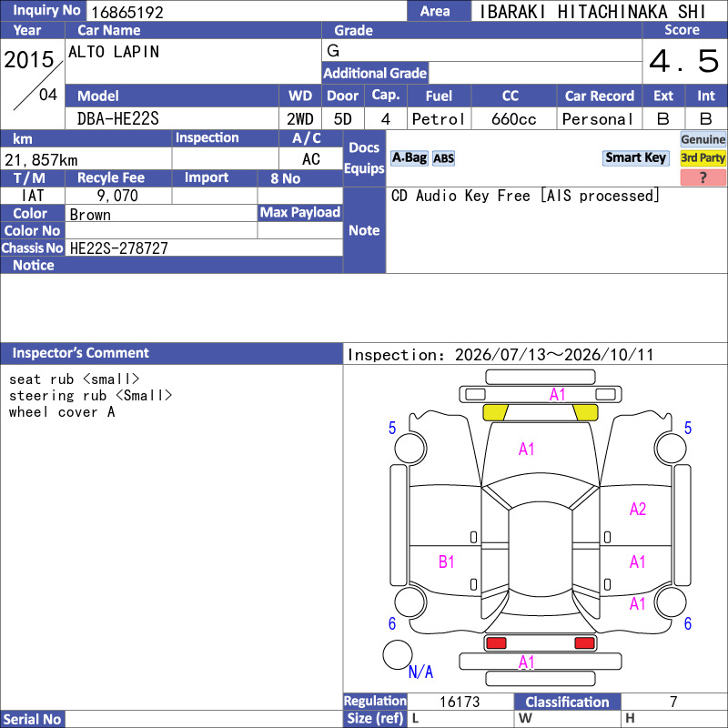The width and height of the screenshot is (728, 728).
Task: Click the A-Bag equipment badge
Action: [409, 158]
